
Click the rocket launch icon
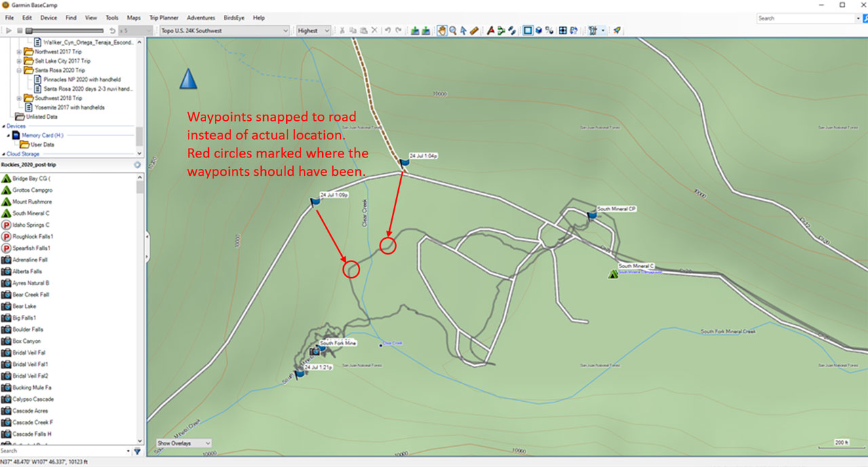coord(616,31)
